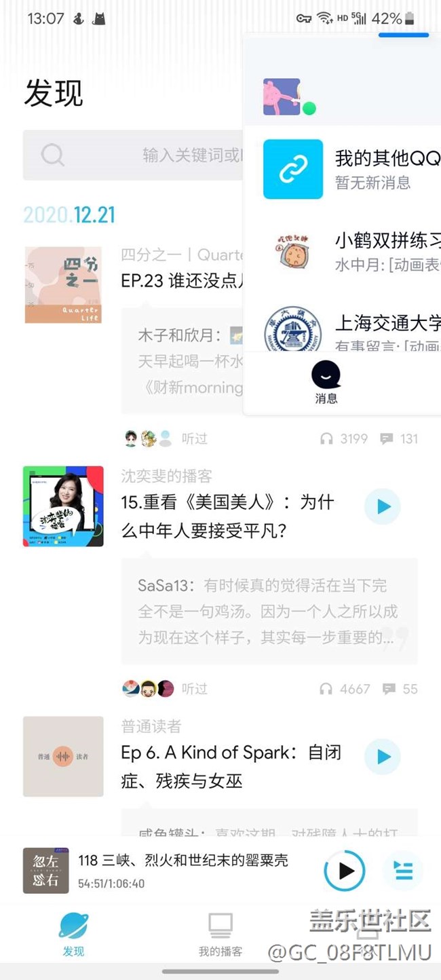
Task: Open the 忽左忽右 now-playing thumbnail
Action: pyautogui.click(x=46, y=871)
